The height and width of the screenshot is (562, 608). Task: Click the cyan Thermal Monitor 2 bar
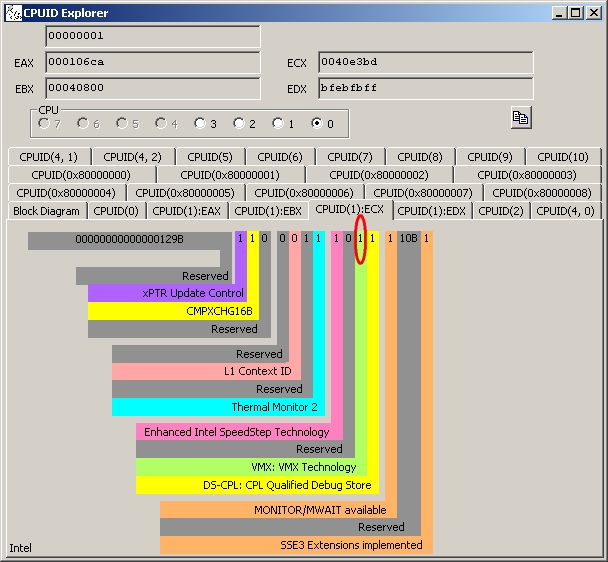[x=218, y=407]
